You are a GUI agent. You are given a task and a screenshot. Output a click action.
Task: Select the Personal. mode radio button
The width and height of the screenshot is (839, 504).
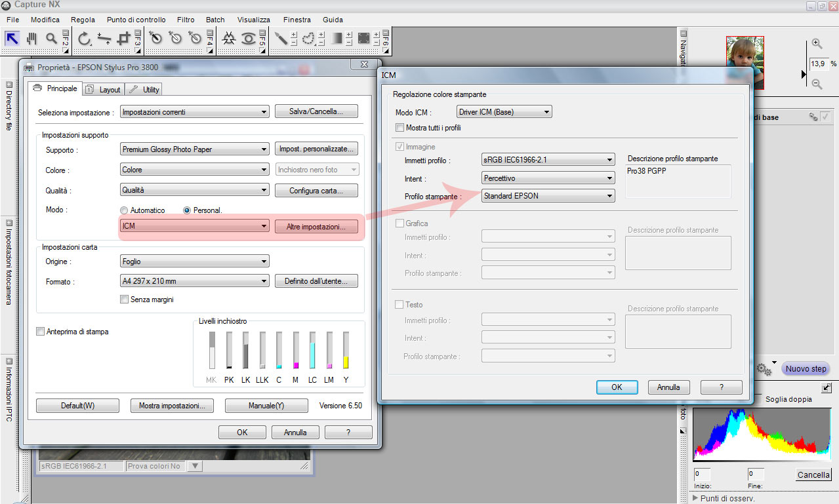[x=187, y=210]
